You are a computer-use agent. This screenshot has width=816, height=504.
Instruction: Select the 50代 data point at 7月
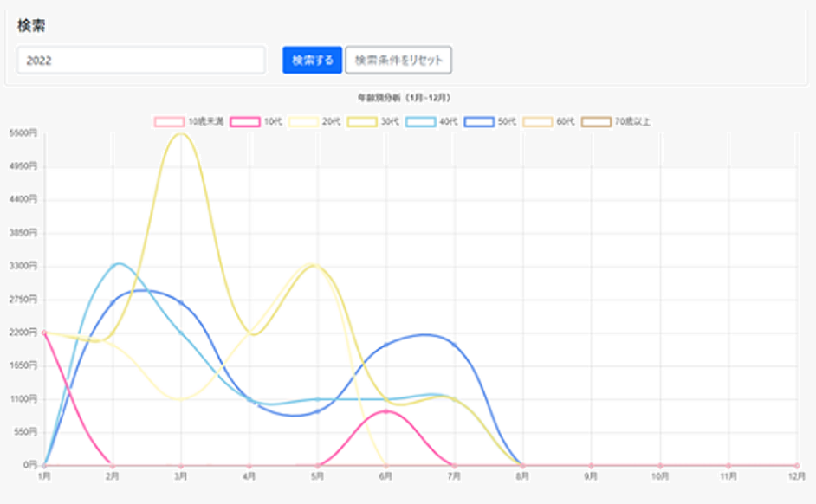pyautogui.click(x=455, y=345)
